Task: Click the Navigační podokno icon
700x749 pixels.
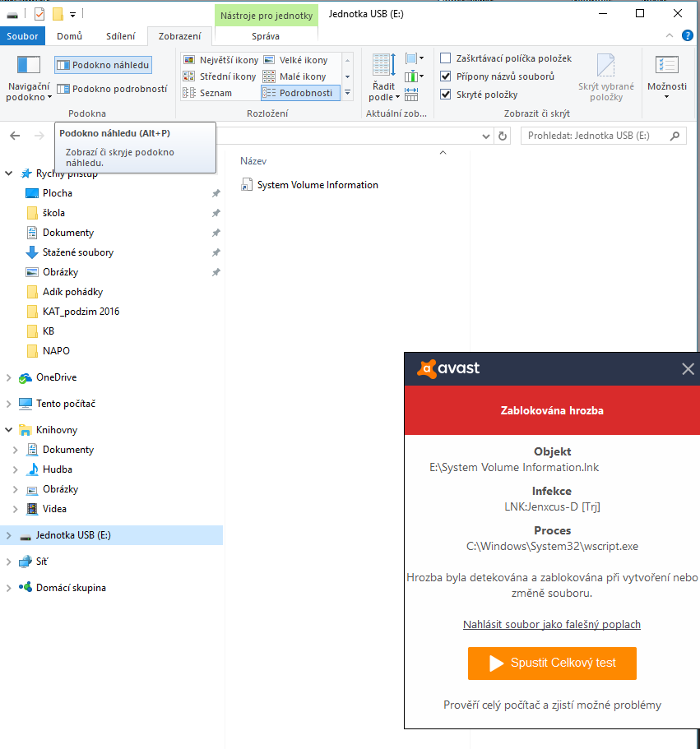Action: point(28,65)
